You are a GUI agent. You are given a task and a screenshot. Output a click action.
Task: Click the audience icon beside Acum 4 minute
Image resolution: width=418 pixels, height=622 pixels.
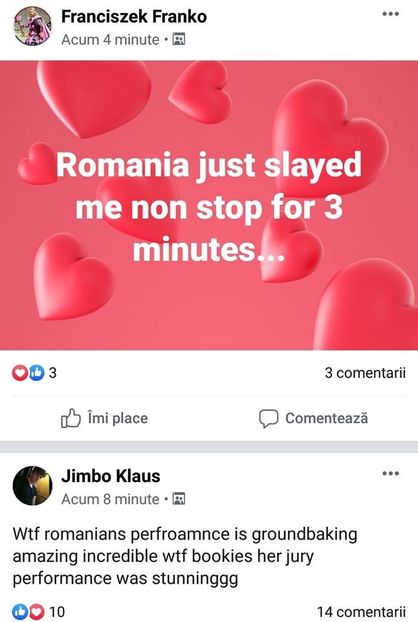(179, 39)
